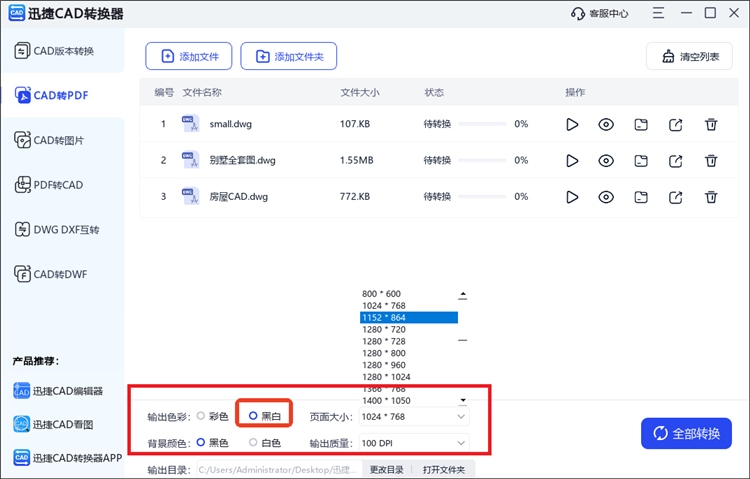
Task: Switch to CAD版本转换 tab
Action: 63,51
